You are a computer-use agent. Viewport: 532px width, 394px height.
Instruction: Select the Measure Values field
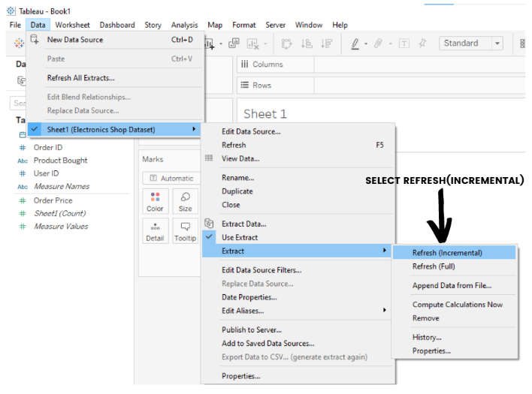tap(61, 227)
